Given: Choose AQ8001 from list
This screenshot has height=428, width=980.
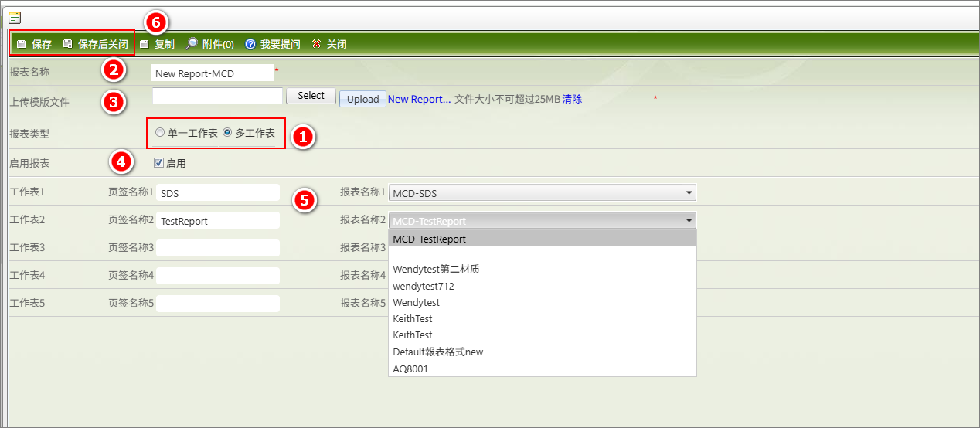Looking at the screenshot, I should (x=543, y=369).
